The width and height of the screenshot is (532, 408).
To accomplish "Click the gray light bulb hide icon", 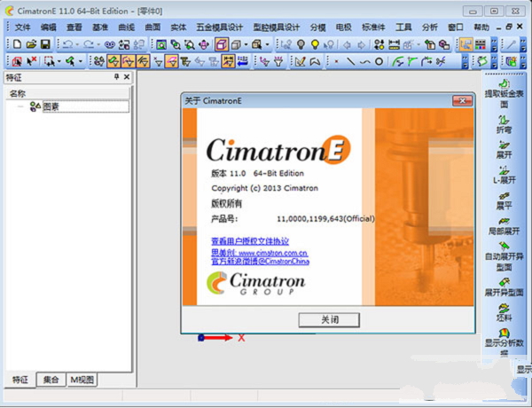I will pos(301,44).
